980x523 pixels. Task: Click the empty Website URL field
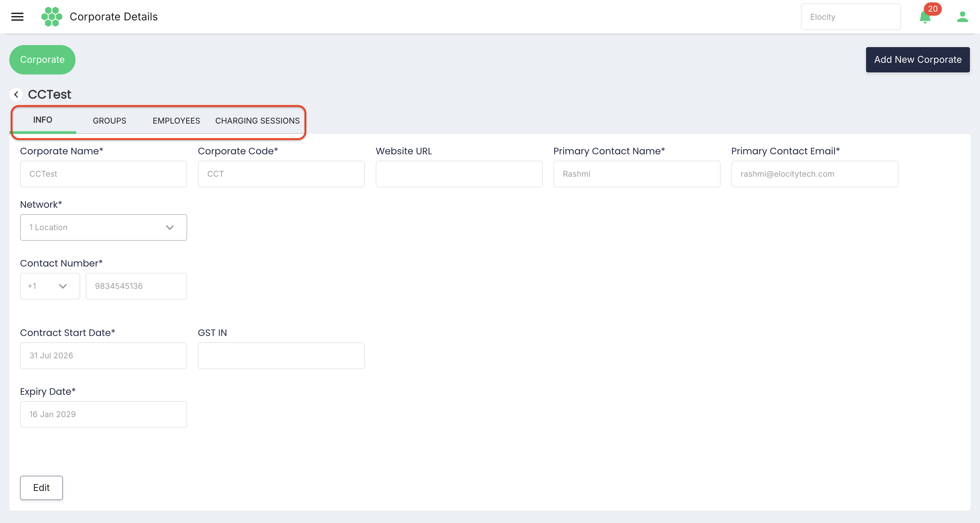pyautogui.click(x=459, y=174)
